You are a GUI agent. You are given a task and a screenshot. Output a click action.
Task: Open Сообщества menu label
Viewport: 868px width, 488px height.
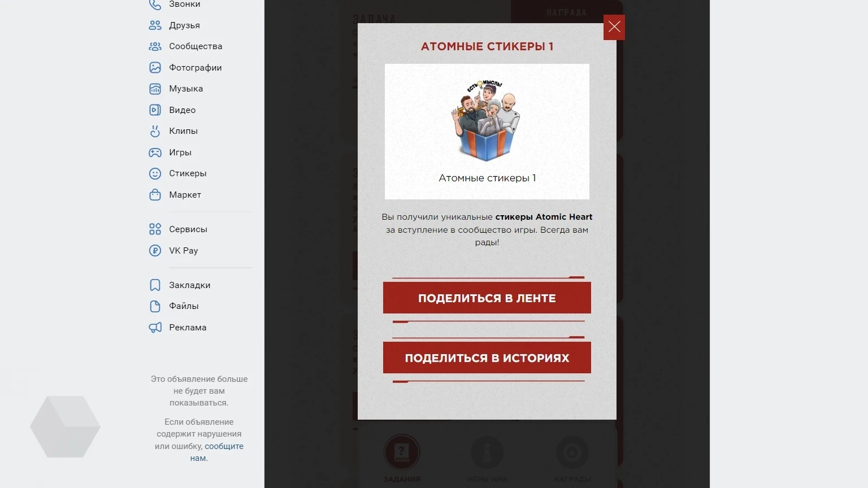(196, 46)
